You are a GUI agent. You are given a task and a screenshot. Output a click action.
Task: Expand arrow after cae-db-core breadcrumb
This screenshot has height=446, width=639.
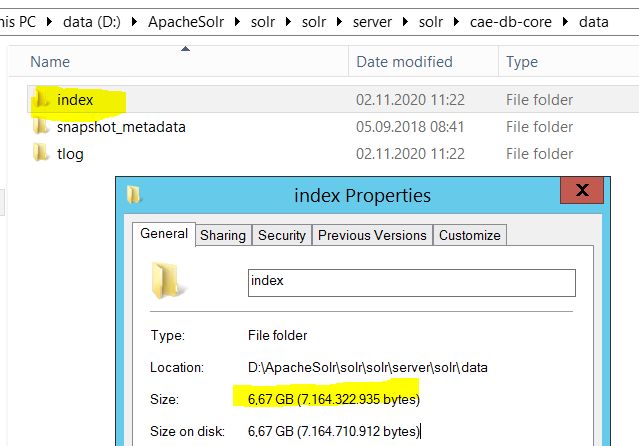[565, 22]
